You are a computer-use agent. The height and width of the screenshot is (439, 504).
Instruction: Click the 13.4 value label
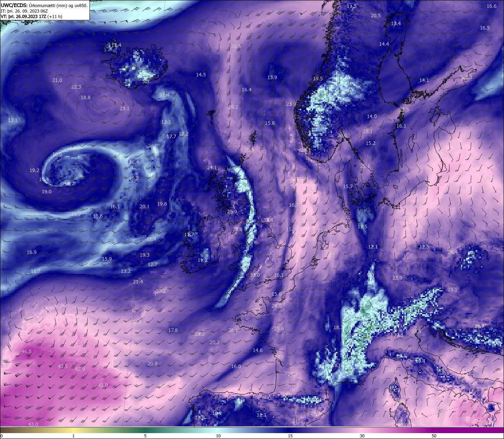pyautogui.click(x=396, y=24)
